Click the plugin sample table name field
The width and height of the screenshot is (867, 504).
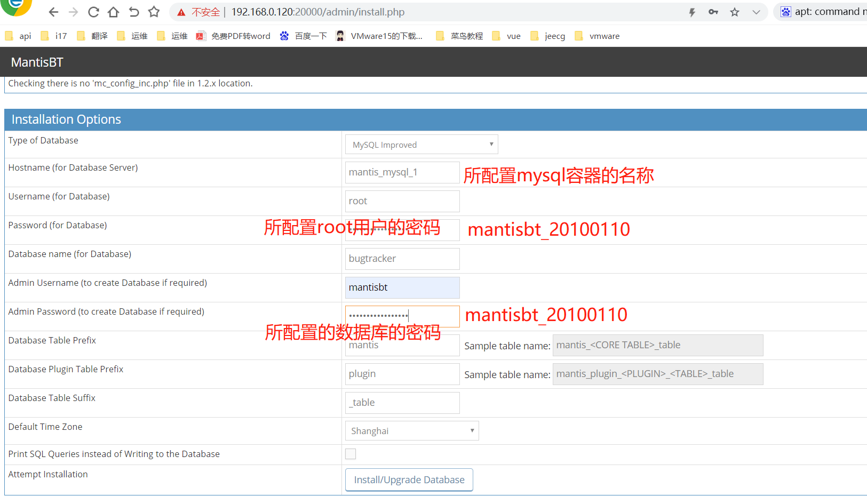[658, 374]
